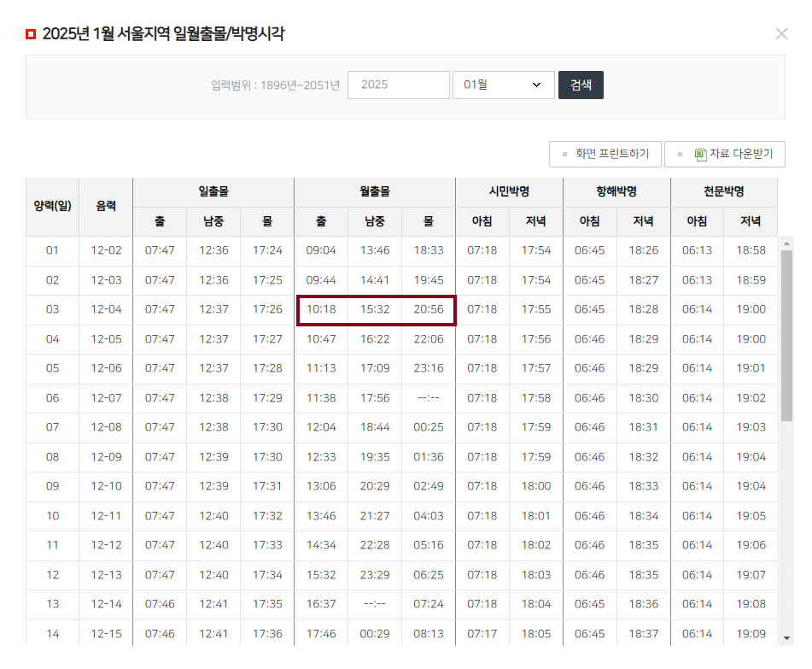
Task: Click moonset cell 22:06 on day 04
Action: [429, 339]
